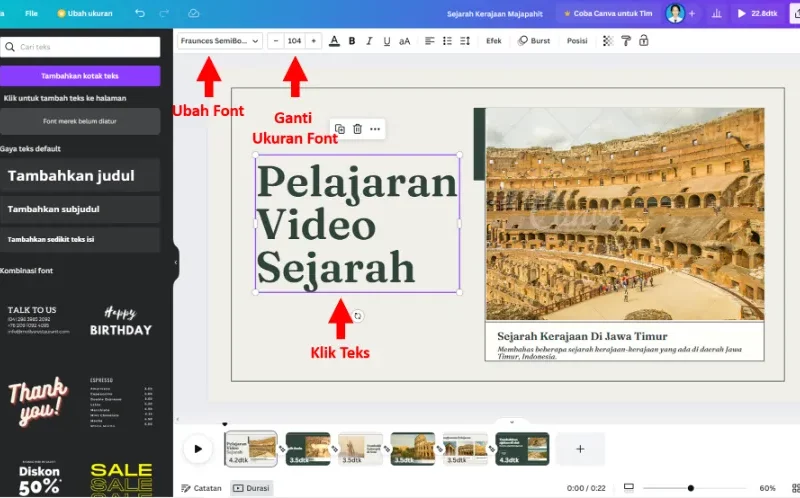Select the Pelajaran Video Sejarah text box

[357, 224]
